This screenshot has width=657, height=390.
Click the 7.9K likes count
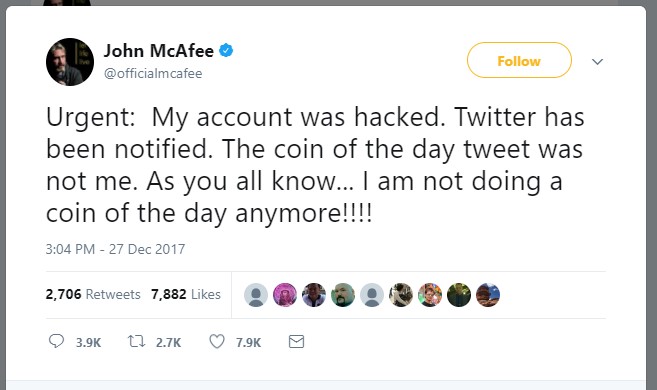[248, 343]
